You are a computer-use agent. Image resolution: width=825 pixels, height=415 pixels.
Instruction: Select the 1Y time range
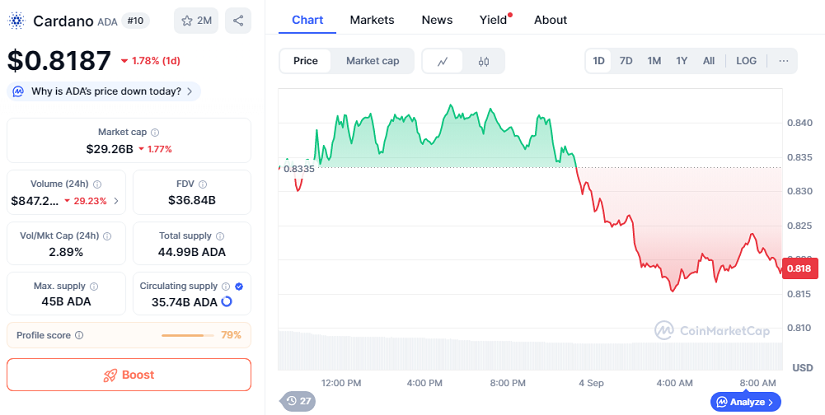click(682, 61)
